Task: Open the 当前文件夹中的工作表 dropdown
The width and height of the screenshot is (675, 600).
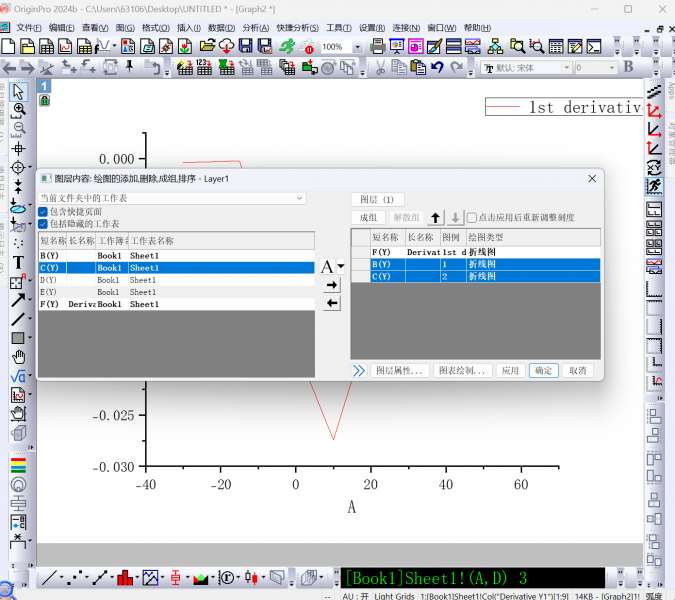Action: point(172,198)
